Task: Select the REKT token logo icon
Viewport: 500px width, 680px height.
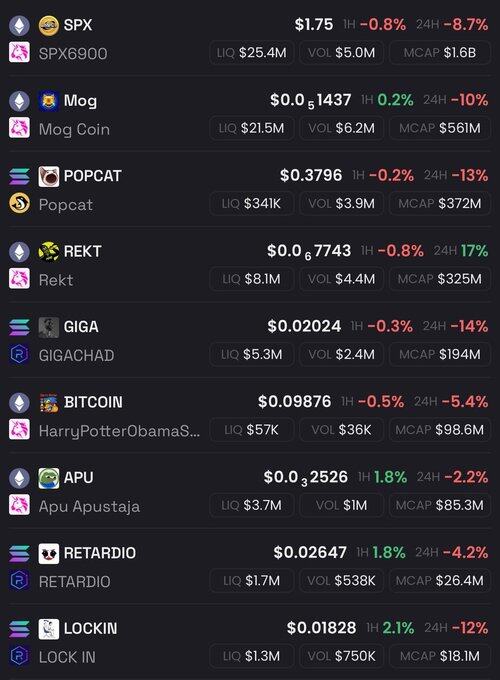Action: tap(49, 252)
